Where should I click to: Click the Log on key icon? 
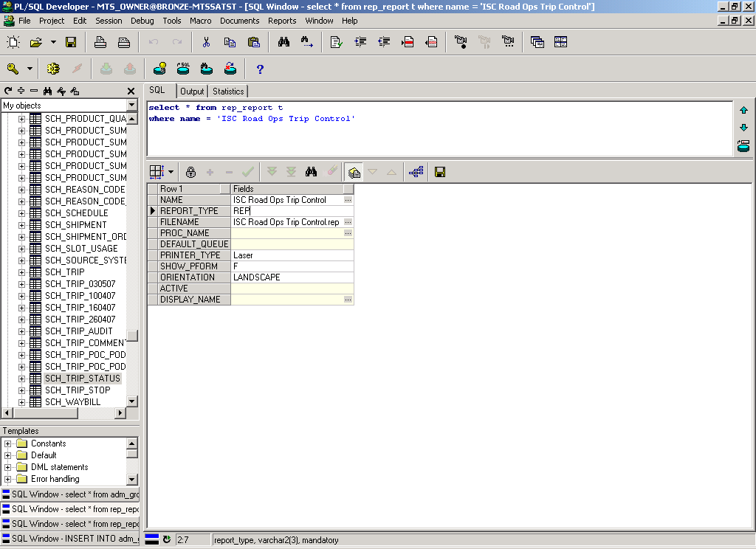coord(13,69)
